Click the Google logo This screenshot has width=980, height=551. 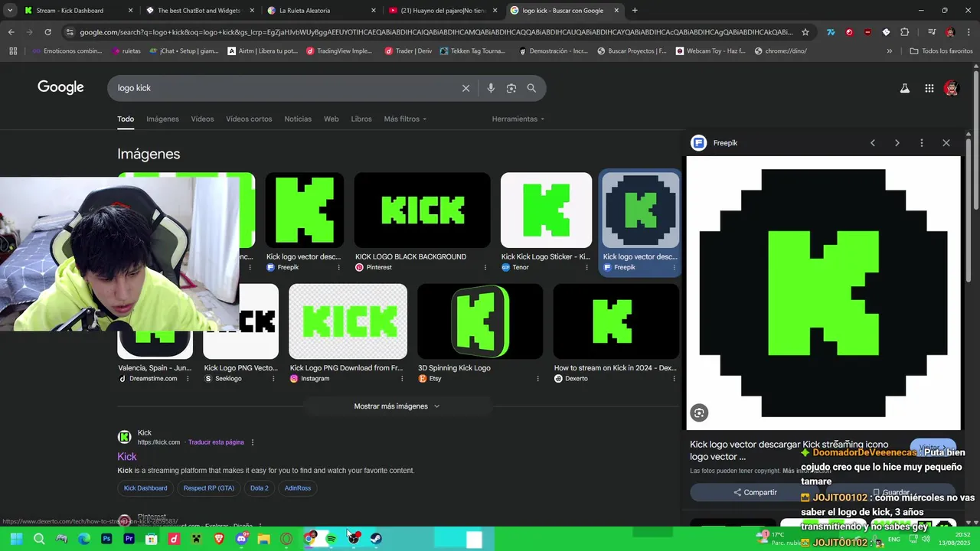60,88
